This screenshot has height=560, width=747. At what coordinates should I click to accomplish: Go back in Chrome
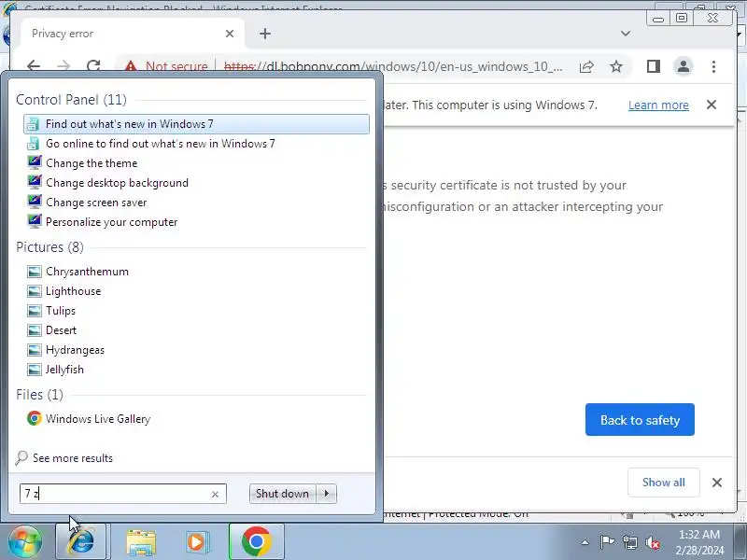(34, 65)
